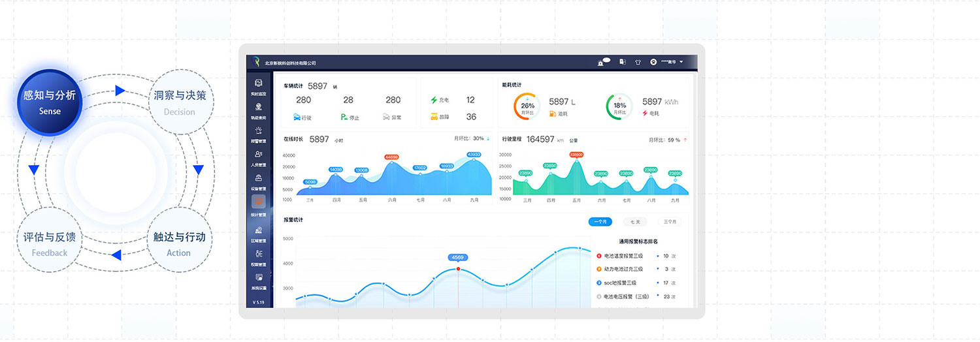Click the alarm notification bell in header
980x342 pixels.
pyautogui.click(x=601, y=62)
